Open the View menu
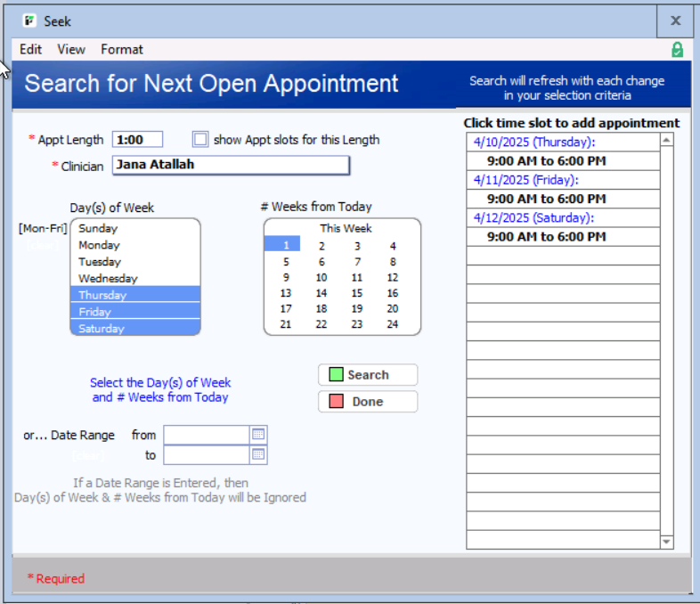 click(x=71, y=49)
